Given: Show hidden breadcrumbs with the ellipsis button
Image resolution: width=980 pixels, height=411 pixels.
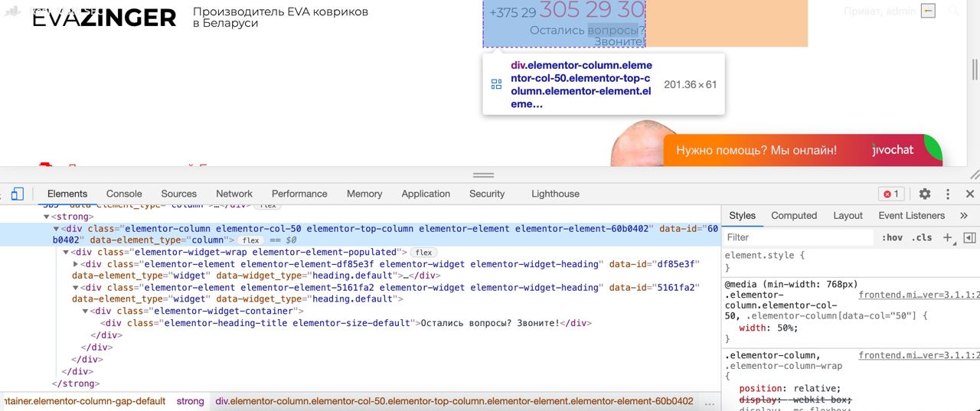Looking at the screenshot, I should [709, 401].
